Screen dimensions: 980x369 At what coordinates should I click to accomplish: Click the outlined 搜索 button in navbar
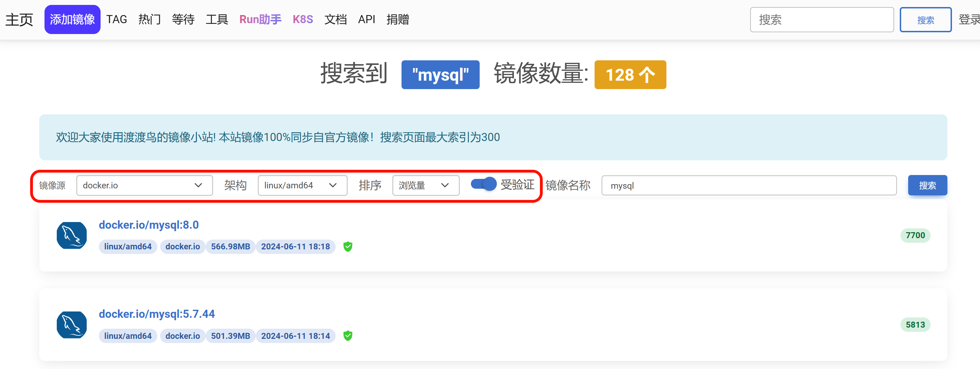[x=925, y=20]
